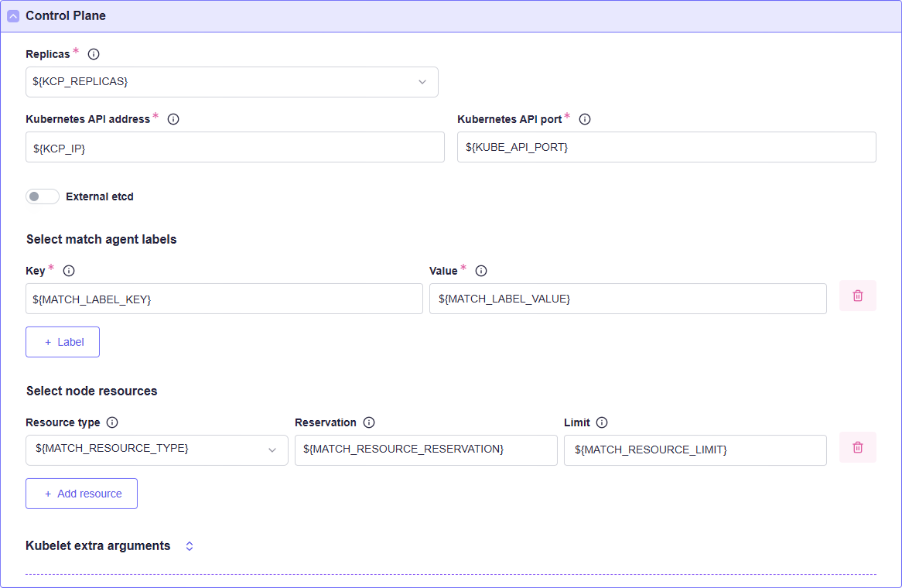902x588 pixels.
Task: Click info icon beside Reservation label
Action: click(369, 422)
